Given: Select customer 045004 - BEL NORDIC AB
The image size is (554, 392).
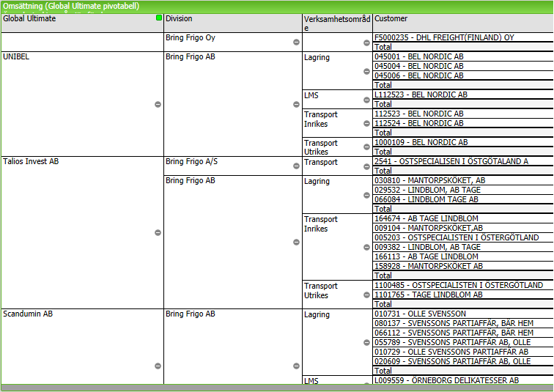Looking at the screenshot, I should pos(463,66).
